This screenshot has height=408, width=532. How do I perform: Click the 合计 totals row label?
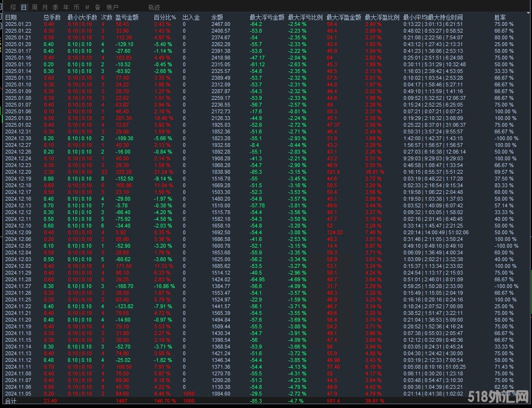click(11, 401)
